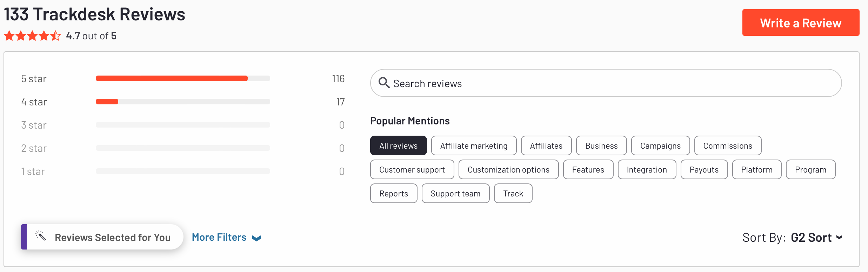Click the magic wand icon
The height and width of the screenshot is (272, 868).
click(41, 236)
